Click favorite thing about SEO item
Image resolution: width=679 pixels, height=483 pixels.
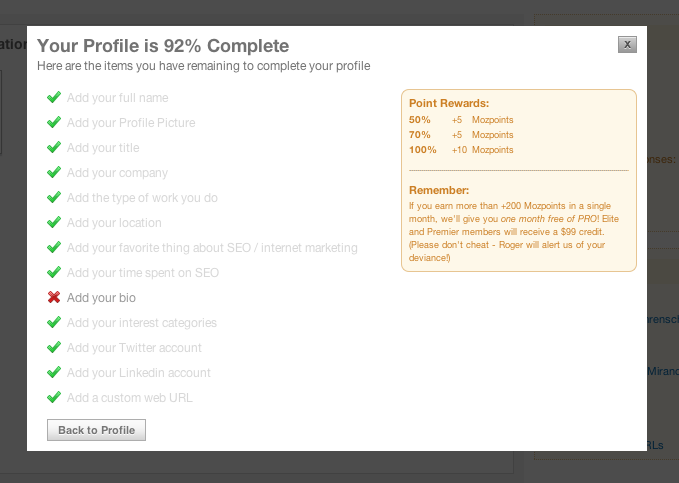click(212, 248)
